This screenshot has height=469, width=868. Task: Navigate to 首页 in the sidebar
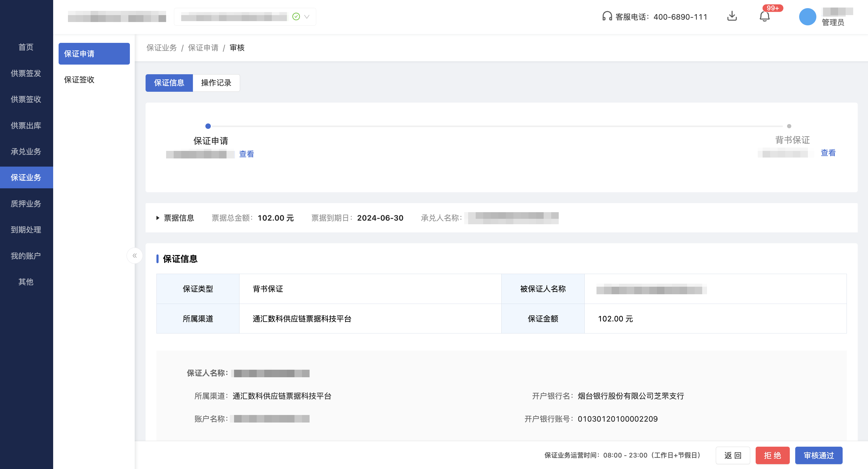point(26,47)
